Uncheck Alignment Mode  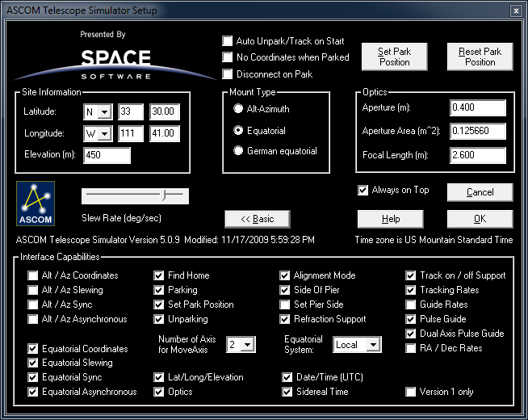click(284, 275)
